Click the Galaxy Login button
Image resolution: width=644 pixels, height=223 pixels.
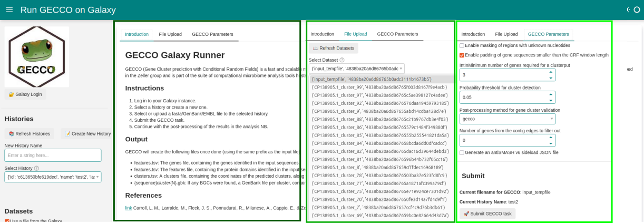point(25,94)
